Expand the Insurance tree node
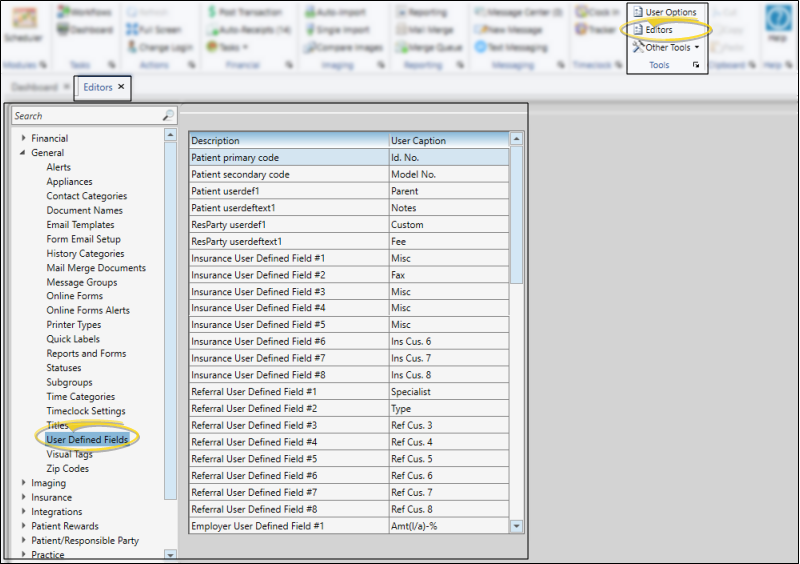This screenshot has height=564, width=800. coord(24,497)
